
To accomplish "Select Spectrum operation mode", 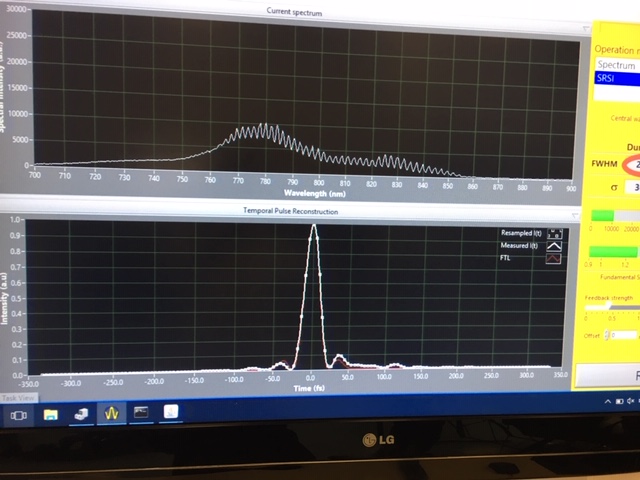I will [617, 65].
